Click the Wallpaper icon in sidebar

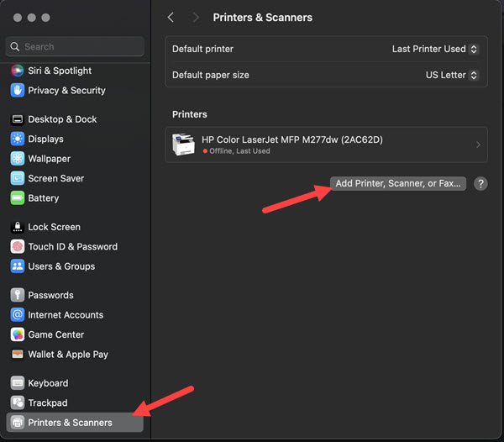click(x=18, y=159)
